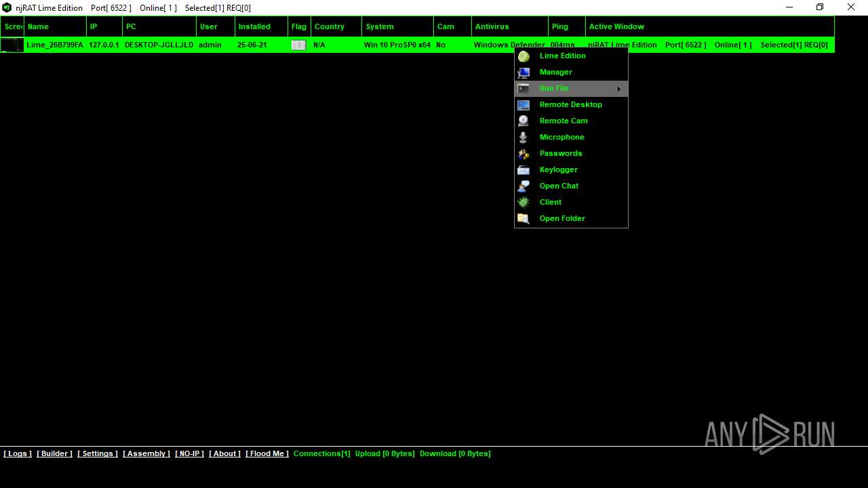Open Lime Edition menu entry

(571, 56)
